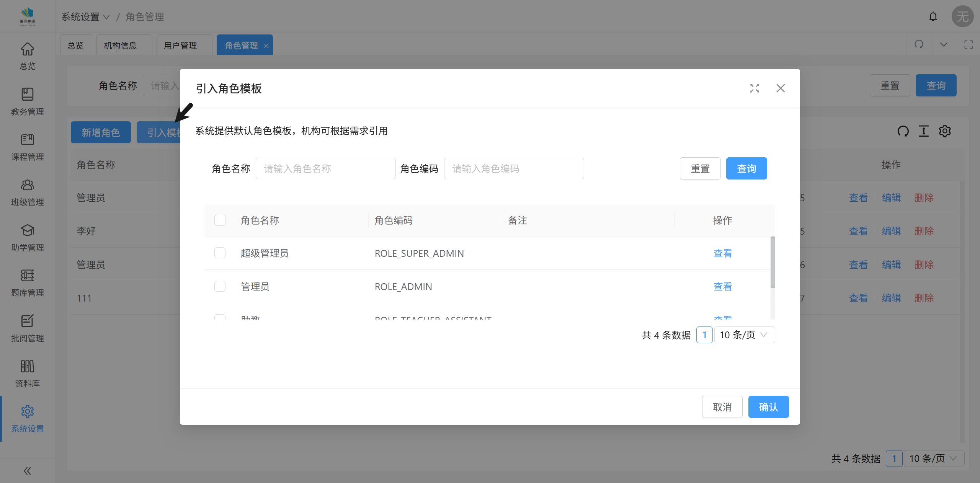Viewport: 980px width, 483px height.
Task: Select the 管理员 row checkbox in modal
Action: pos(220,286)
